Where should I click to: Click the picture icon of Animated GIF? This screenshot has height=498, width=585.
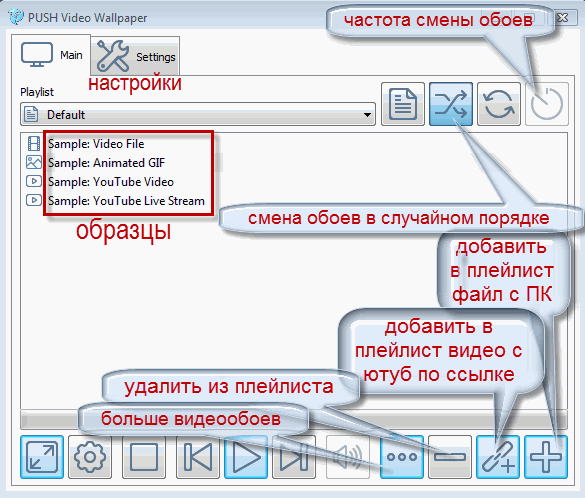pos(34,163)
